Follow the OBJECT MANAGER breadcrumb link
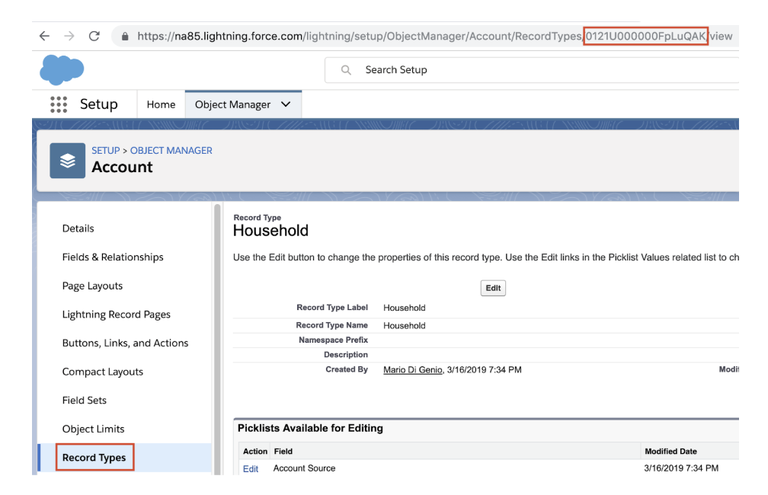The width and height of the screenshot is (768, 495). point(171,150)
